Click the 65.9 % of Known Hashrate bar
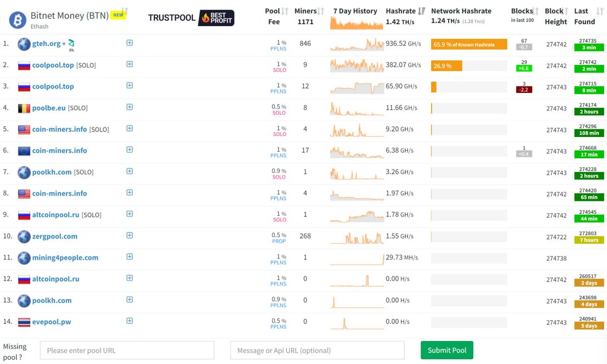The height and width of the screenshot is (364, 607). [469, 44]
